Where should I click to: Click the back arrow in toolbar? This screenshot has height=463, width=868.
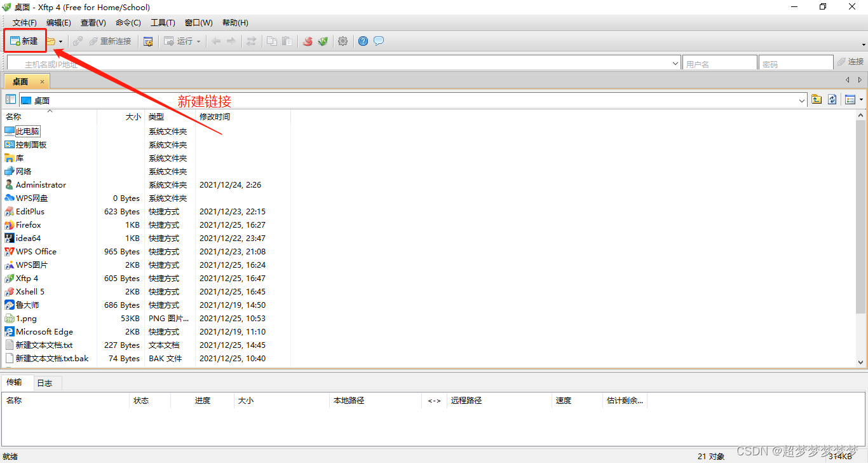216,41
